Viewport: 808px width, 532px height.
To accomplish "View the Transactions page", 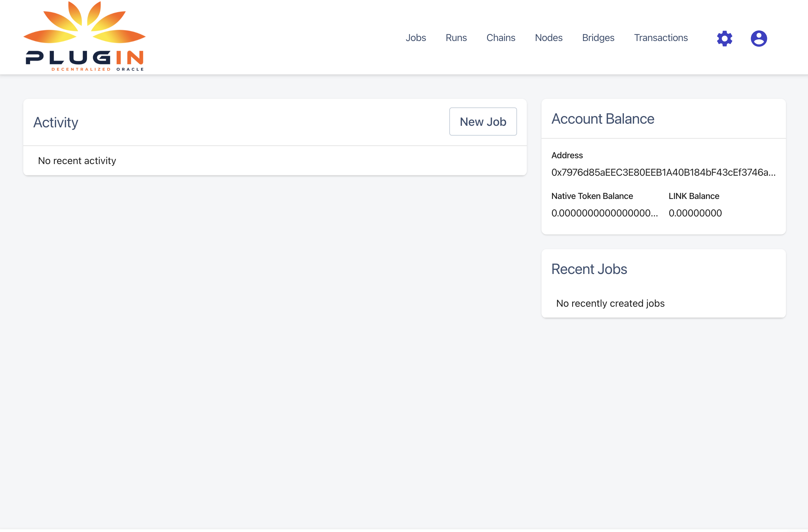I will [661, 38].
